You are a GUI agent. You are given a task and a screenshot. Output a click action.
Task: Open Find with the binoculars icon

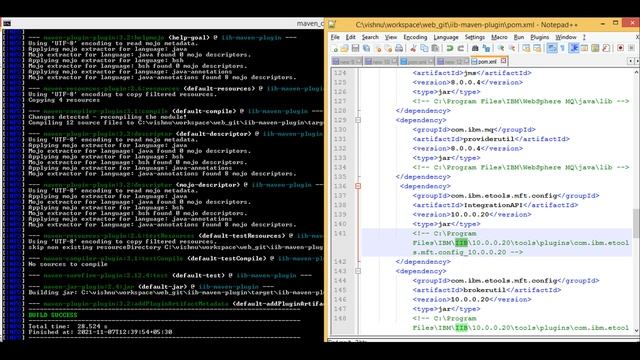click(x=475, y=49)
